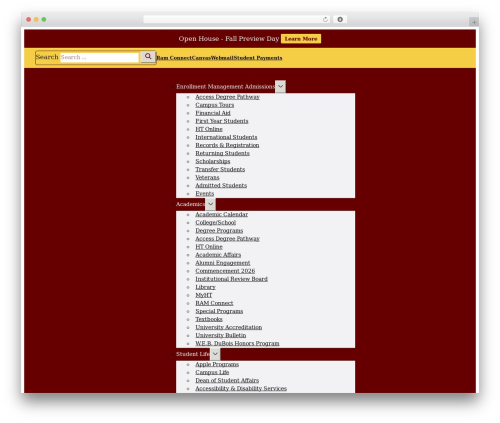Add a new browser tab with plus button

tap(474, 22)
